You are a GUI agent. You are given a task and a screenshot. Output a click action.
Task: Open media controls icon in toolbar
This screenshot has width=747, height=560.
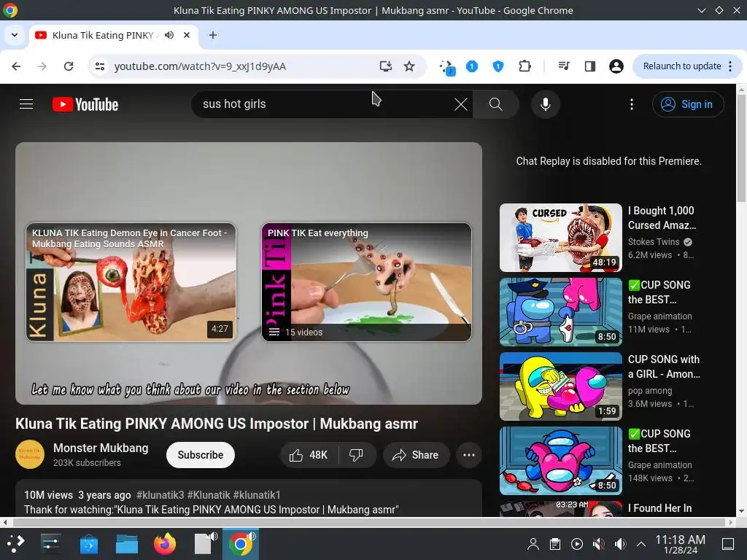tap(564, 66)
